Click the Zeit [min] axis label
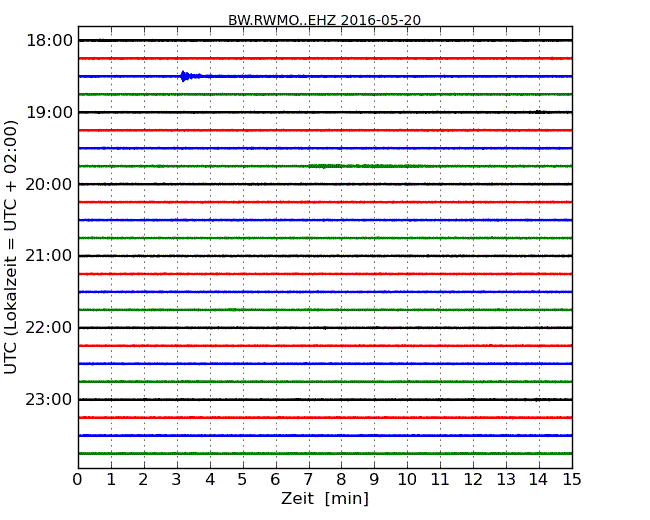Viewport: 650px width, 520px height. pyautogui.click(x=325, y=498)
